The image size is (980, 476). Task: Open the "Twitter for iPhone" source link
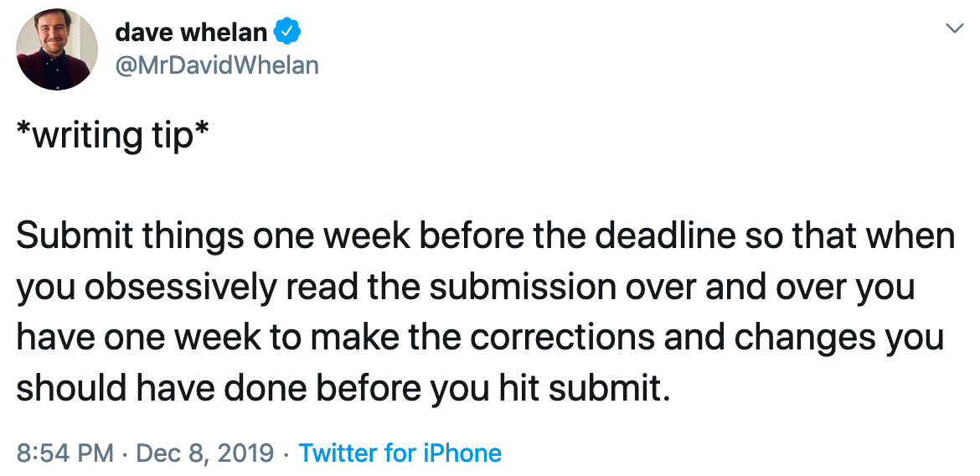point(400,453)
